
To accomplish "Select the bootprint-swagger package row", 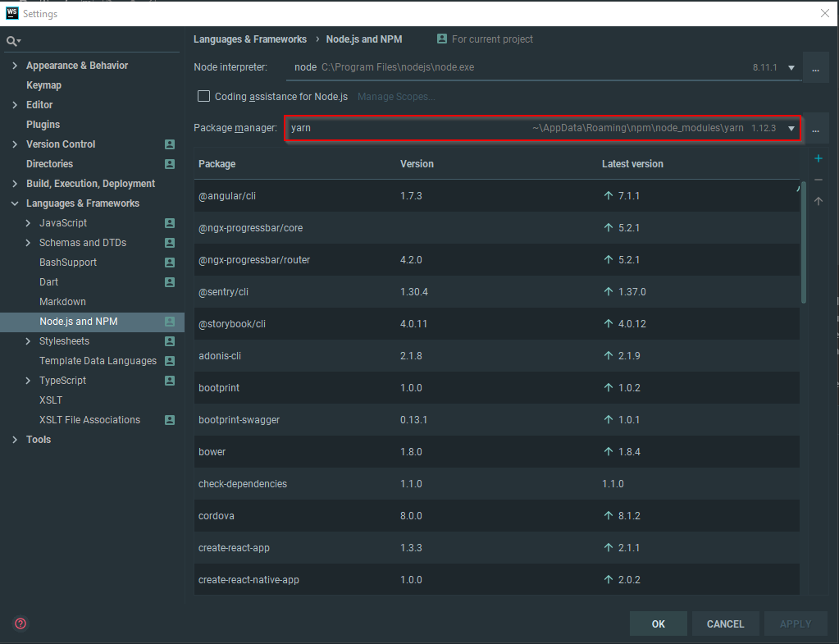I will click(x=497, y=420).
